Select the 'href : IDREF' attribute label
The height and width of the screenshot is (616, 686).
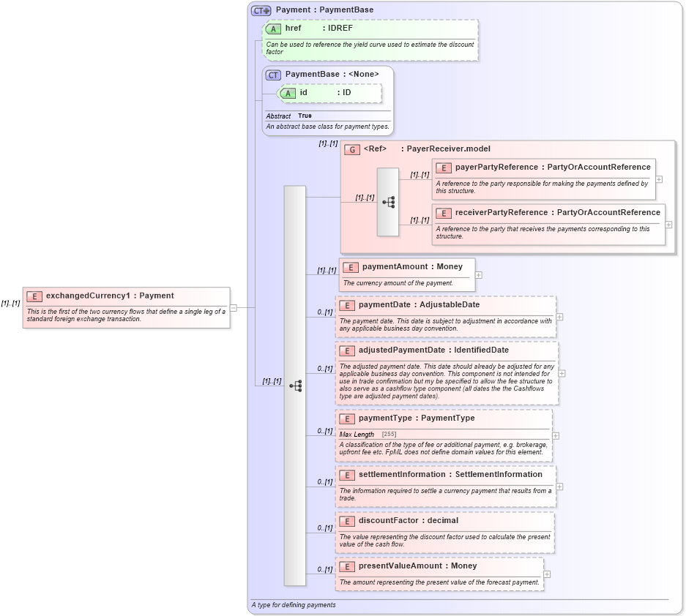click(319, 29)
